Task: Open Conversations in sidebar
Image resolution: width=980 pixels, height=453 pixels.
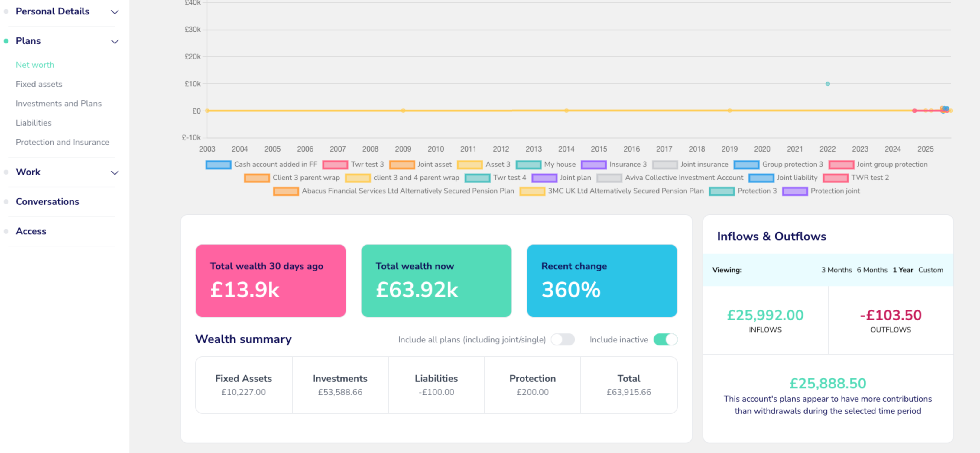Action: tap(47, 201)
